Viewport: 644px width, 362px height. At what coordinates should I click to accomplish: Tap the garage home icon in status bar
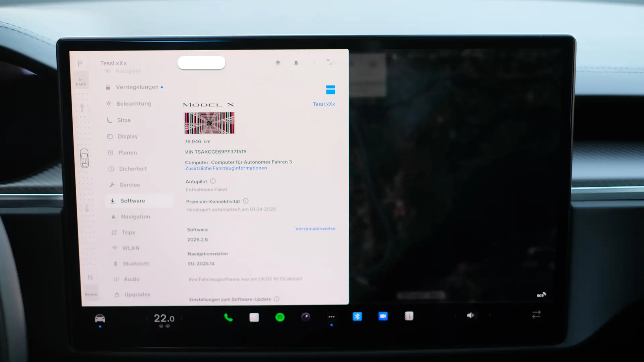point(278,63)
